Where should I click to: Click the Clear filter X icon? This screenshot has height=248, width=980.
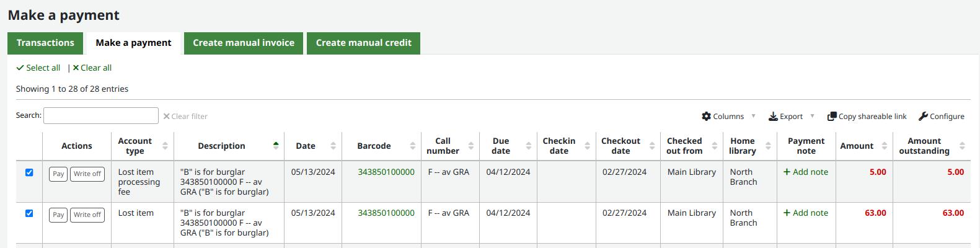pos(166,117)
